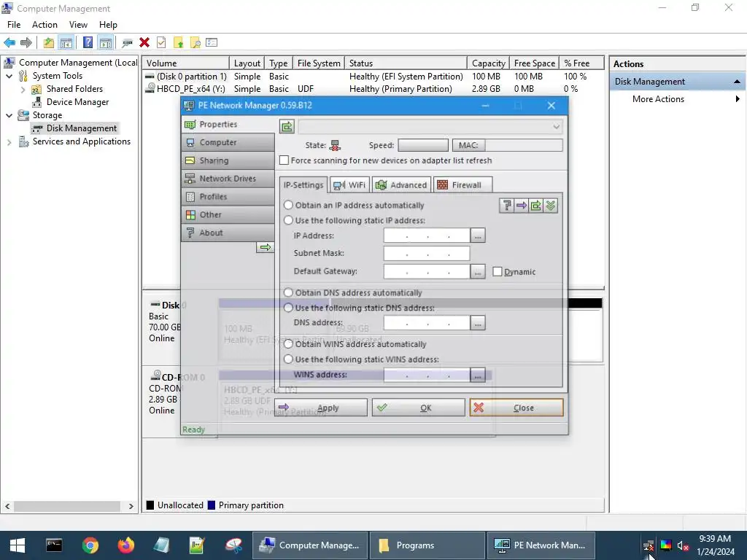Click the blue Back arrow in Computer Management toolbar
This screenshot has height=560, width=747.
(x=9, y=43)
